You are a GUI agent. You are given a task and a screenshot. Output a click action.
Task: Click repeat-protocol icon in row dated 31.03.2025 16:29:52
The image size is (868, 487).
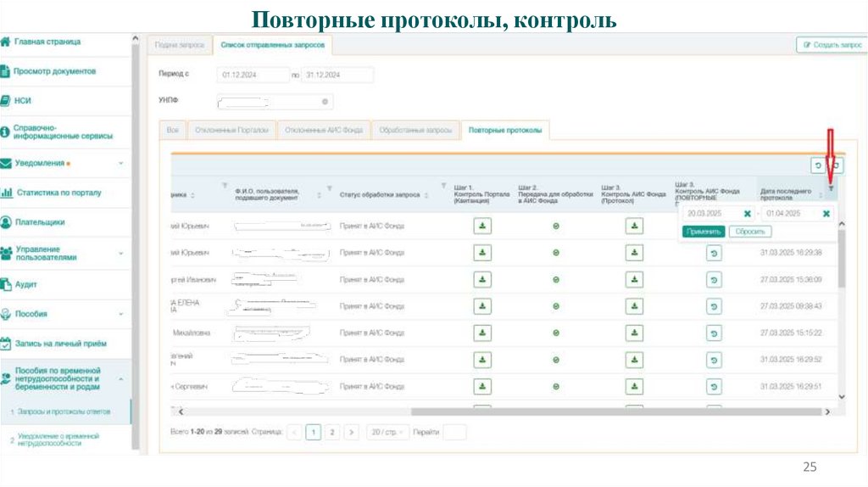(x=714, y=360)
